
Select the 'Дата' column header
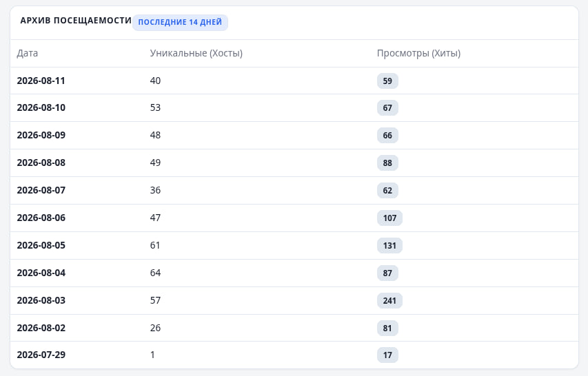click(x=28, y=53)
